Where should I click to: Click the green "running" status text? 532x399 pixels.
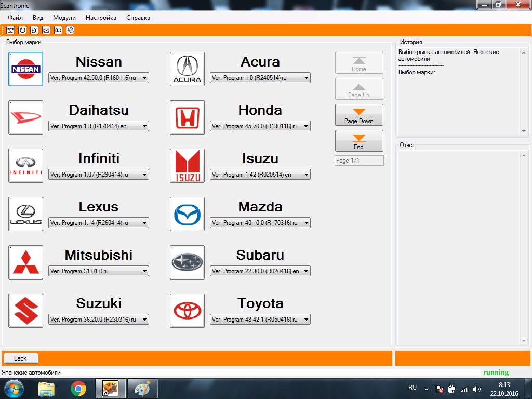496,373
